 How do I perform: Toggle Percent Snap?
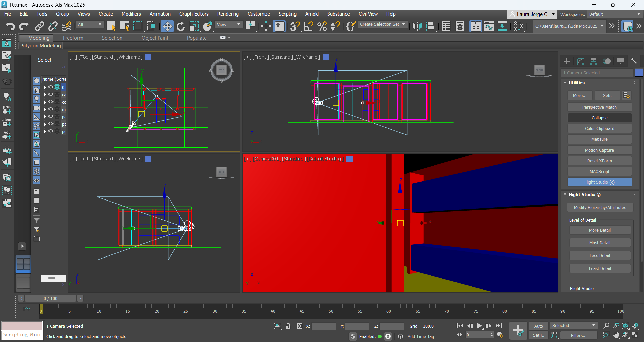322,26
